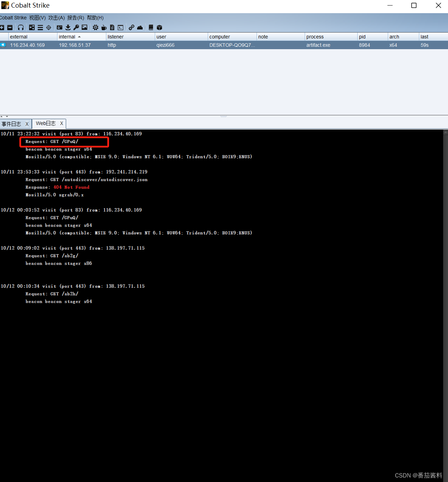Click the GET /ab2h/ request line

(x=52, y=294)
